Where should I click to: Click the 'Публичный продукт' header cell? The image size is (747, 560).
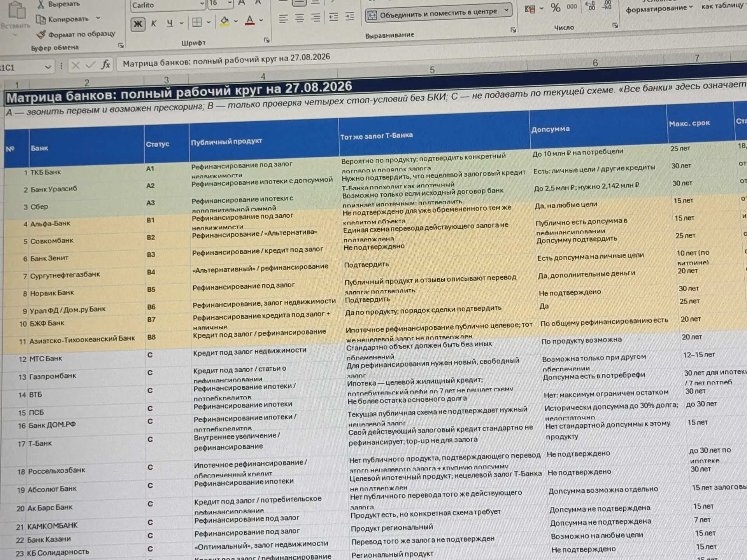264,140
